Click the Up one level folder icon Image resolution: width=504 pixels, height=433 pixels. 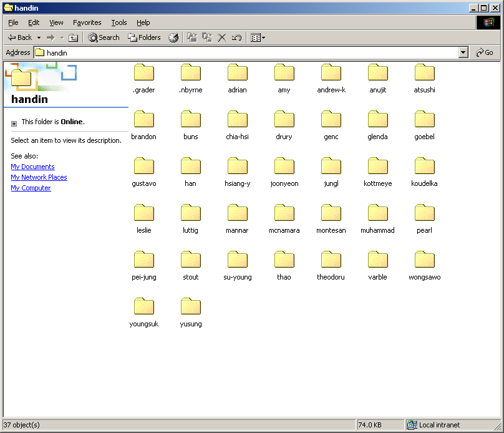[x=74, y=37]
